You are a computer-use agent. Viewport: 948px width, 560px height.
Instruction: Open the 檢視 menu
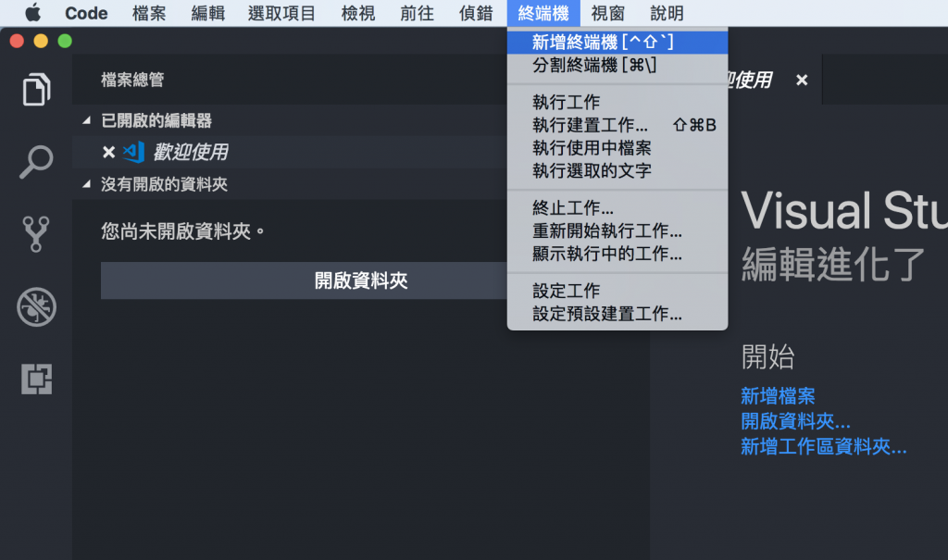(358, 13)
